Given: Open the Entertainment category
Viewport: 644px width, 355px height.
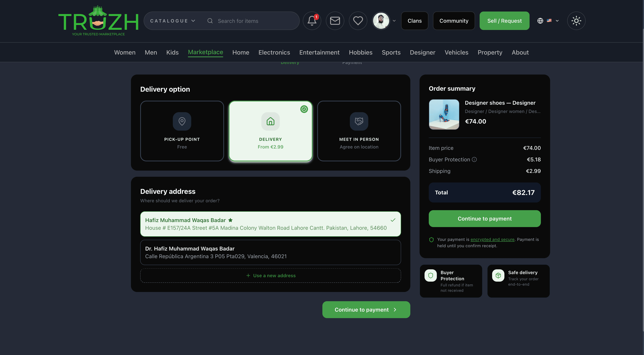Looking at the screenshot, I should [320, 52].
